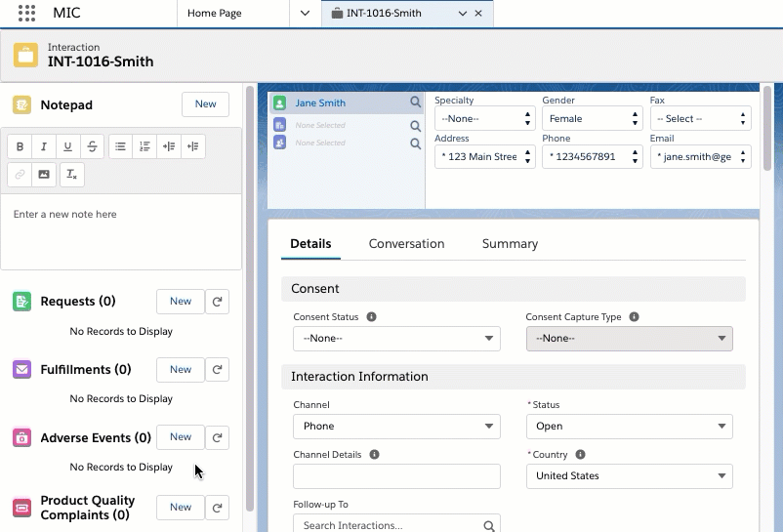Image resolution: width=783 pixels, height=532 pixels.
Task: Switch to the Conversation tab
Action: (x=406, y=244)
